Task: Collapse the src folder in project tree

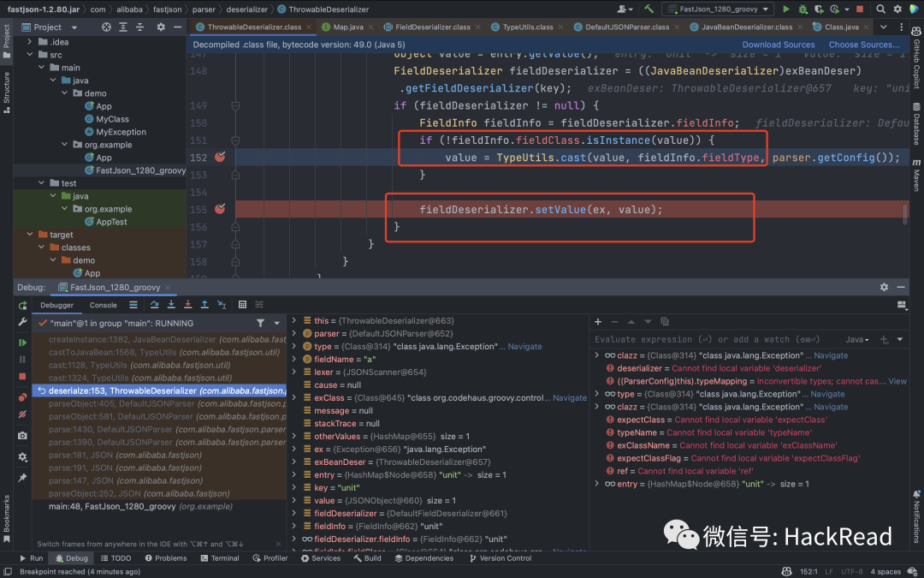Action: click(32, 55)
